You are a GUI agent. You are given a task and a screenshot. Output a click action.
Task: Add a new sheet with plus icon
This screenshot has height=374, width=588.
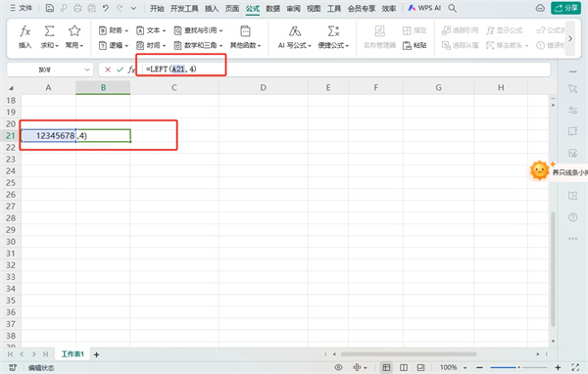[96, 354]
